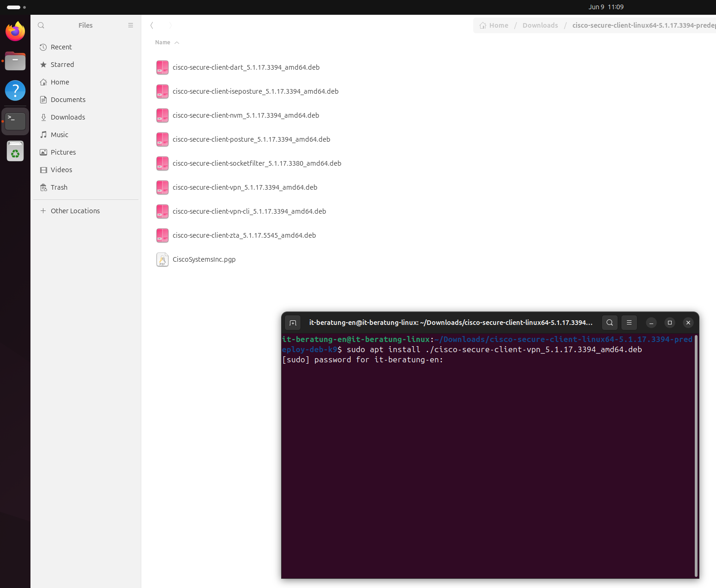Open the Files app dock icon

coord(15,61)
